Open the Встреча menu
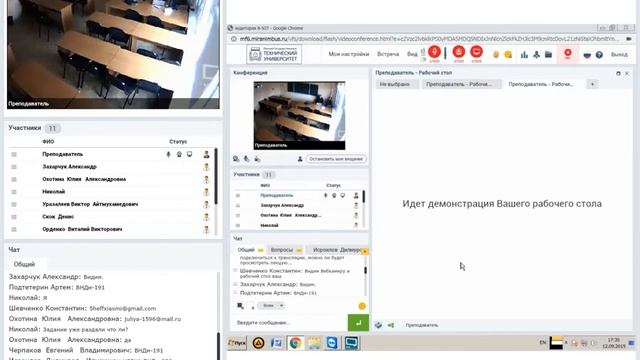Screen dimensions: 640x360 pos(388,54)
